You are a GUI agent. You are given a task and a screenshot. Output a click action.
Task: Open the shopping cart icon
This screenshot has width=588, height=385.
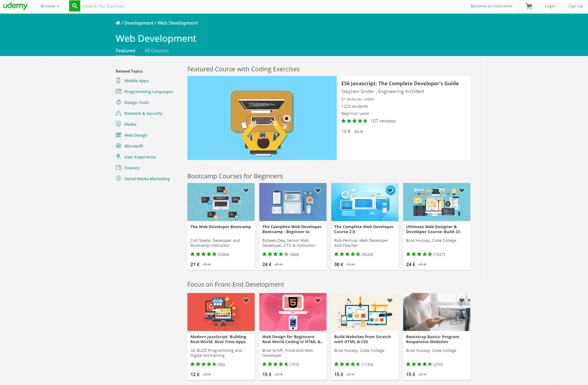[529, 6]
